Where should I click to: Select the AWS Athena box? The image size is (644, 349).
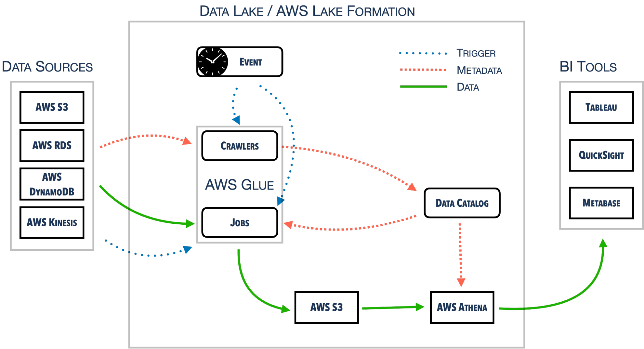(462, 307)
